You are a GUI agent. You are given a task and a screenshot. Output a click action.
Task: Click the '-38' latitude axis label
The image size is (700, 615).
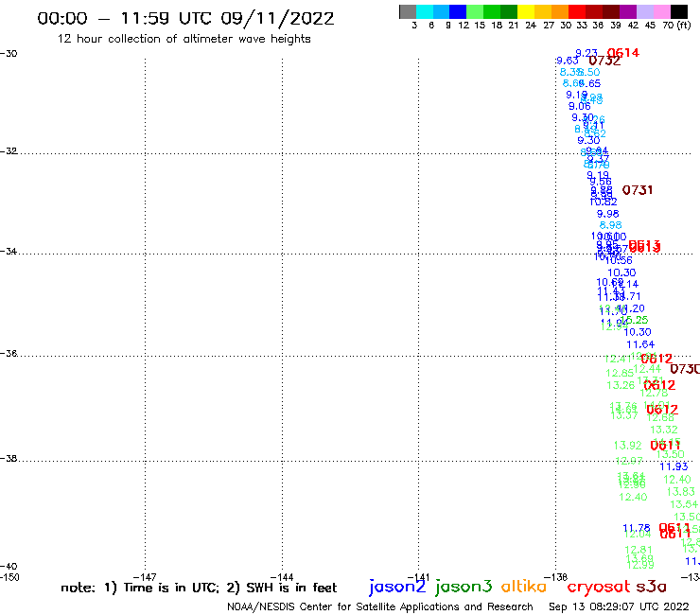[x=9, y=459]
